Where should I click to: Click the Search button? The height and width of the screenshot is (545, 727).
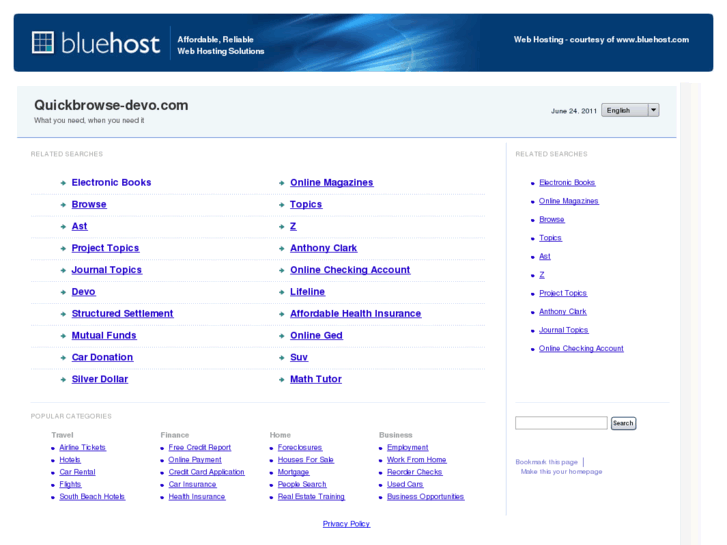(623, 423)
